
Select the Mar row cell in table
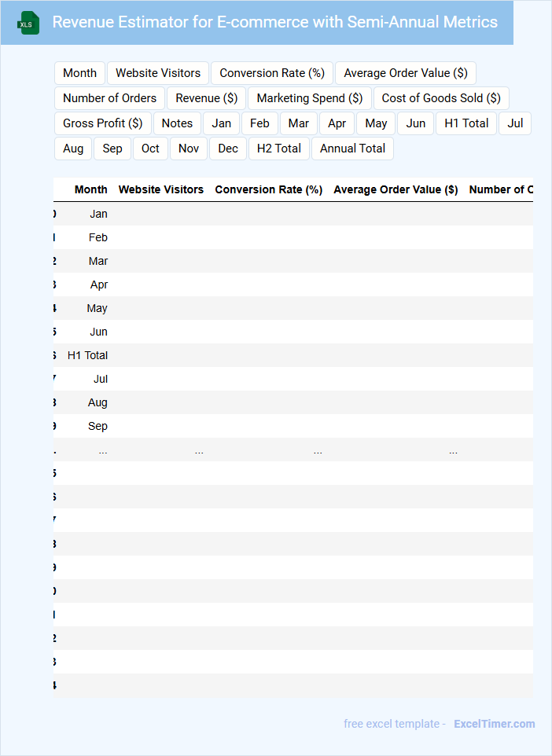pos(98,262)
